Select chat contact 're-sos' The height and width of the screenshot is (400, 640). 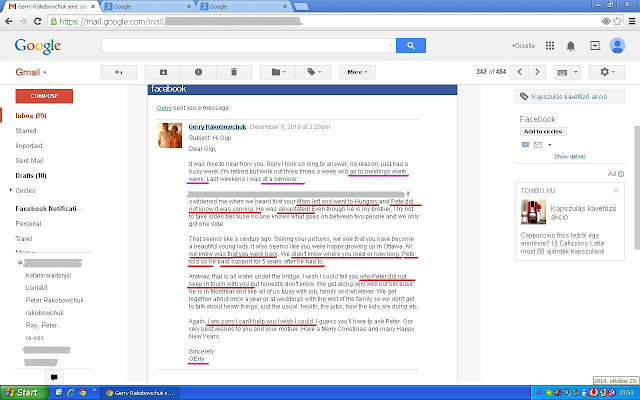pyautogui.click(x=34, y=338)
